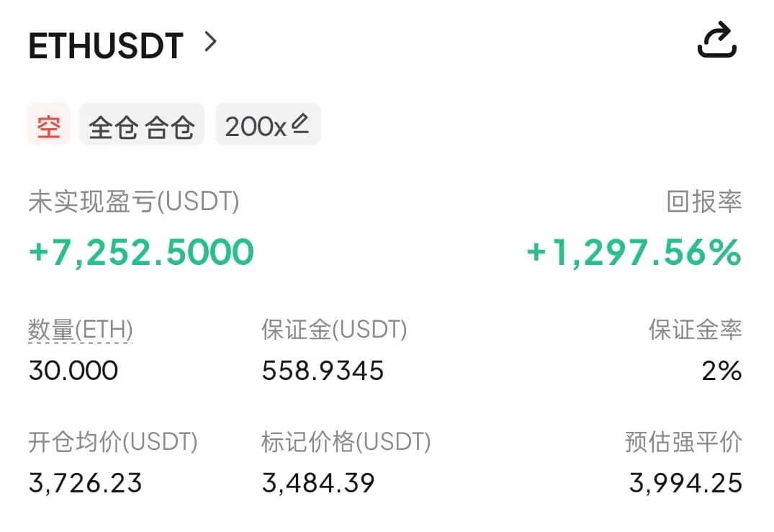Tap the +1,297.56% return percentage
Image resolution: width=774 pixels, height=532 pixels.
[x=634, y=252]
